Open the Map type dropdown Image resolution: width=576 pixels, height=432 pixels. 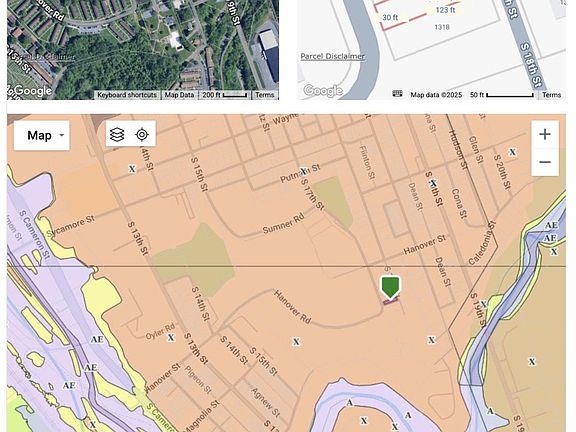[x=42, y=136]
